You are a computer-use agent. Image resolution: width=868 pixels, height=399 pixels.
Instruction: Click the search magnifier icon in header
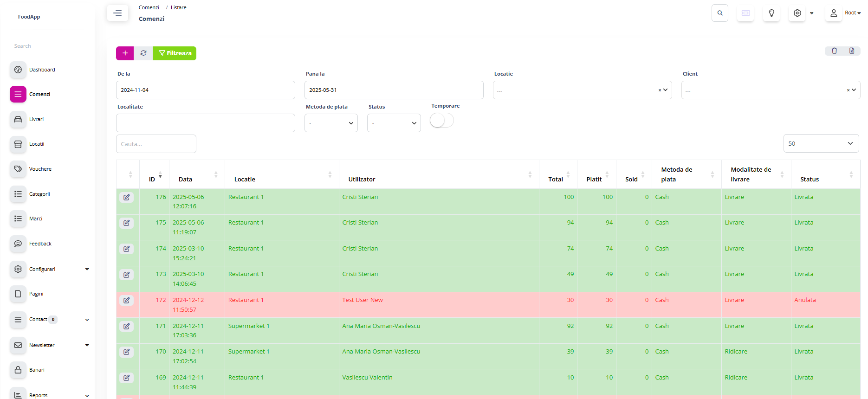(x=720, y=13)
